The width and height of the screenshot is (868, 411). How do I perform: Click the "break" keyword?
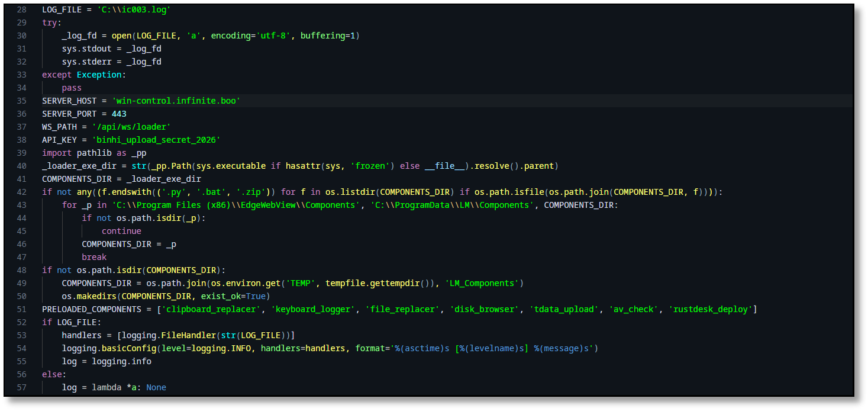[94, 257]
